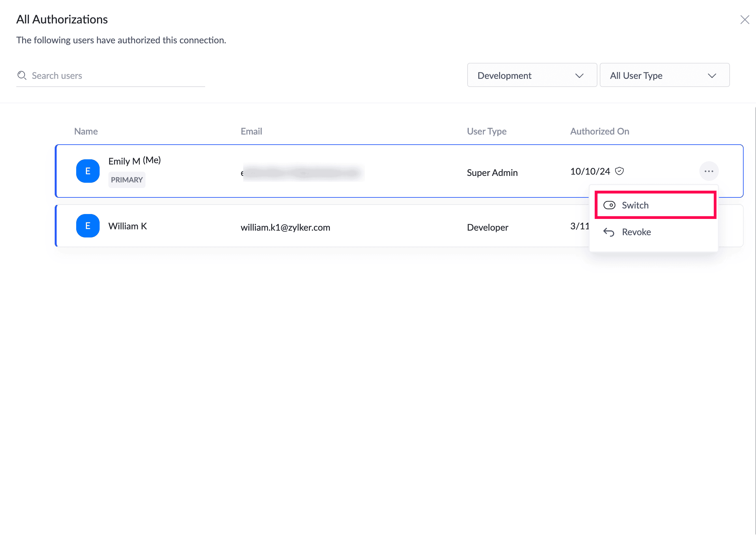Click William K's blue avatar
The image size is (756, 559).
pyautogui.click(x=88, y=226)
